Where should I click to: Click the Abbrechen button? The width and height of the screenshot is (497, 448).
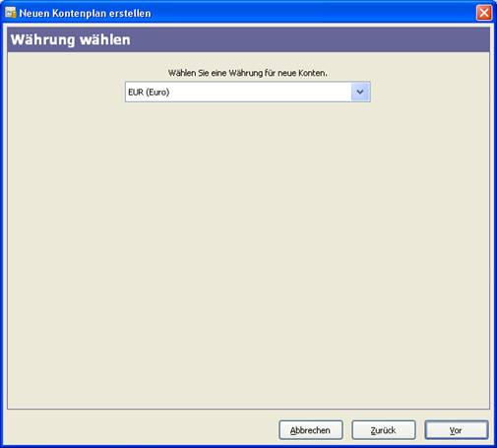[311, 430]
